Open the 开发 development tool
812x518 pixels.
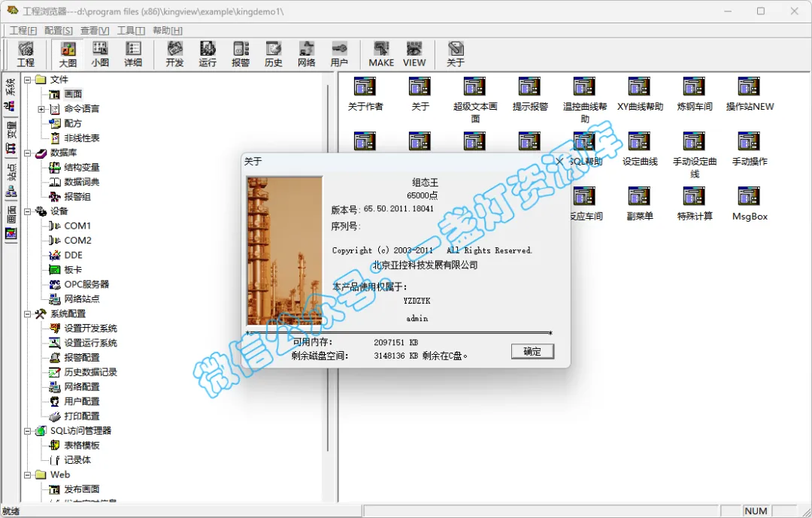tap(174, 54)
